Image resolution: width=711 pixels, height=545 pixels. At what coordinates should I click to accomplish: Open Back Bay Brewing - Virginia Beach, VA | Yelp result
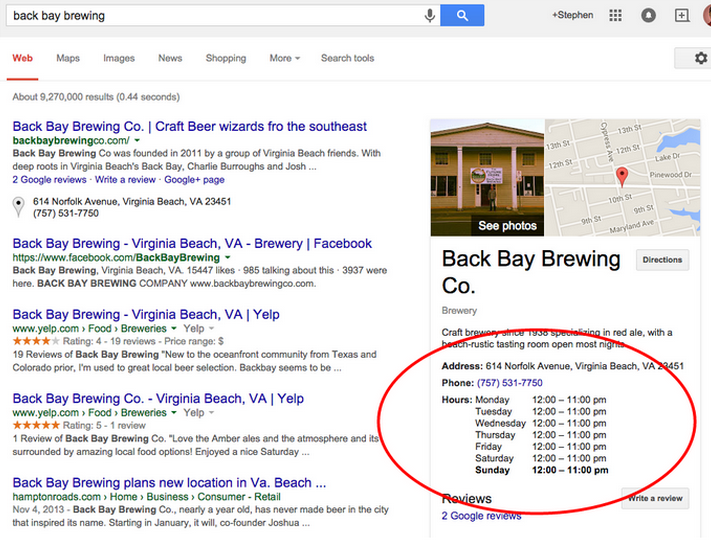146,314
